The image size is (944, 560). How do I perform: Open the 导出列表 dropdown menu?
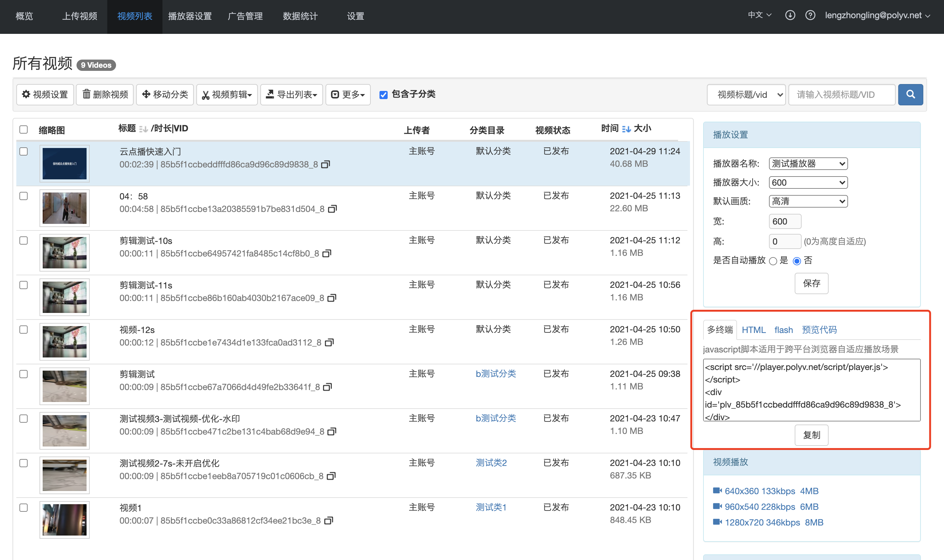click(291, 94)
